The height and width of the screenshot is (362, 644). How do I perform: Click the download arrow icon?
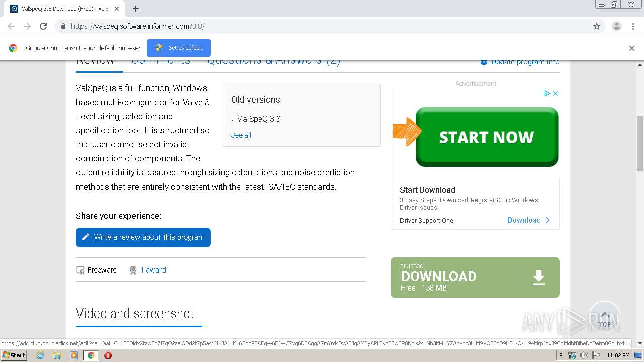539,278
